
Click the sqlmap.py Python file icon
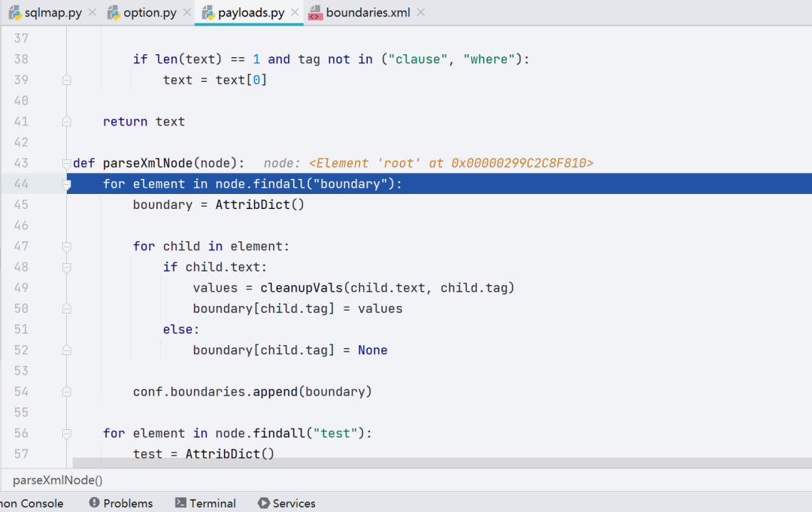[15, 13]
